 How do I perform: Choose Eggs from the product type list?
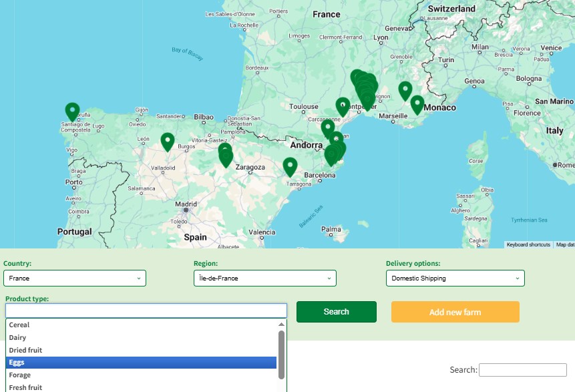click(x=141, y=363)
